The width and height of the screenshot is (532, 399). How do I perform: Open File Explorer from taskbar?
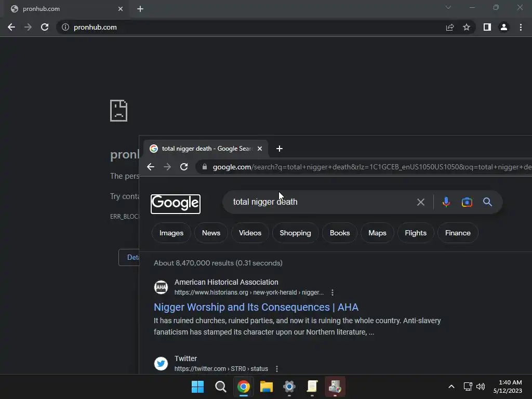coord(267,387)
